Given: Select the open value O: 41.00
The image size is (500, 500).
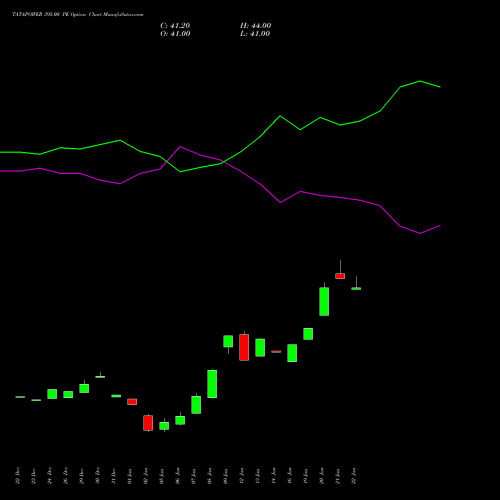Looking at the screenshot, I should 175,34.
